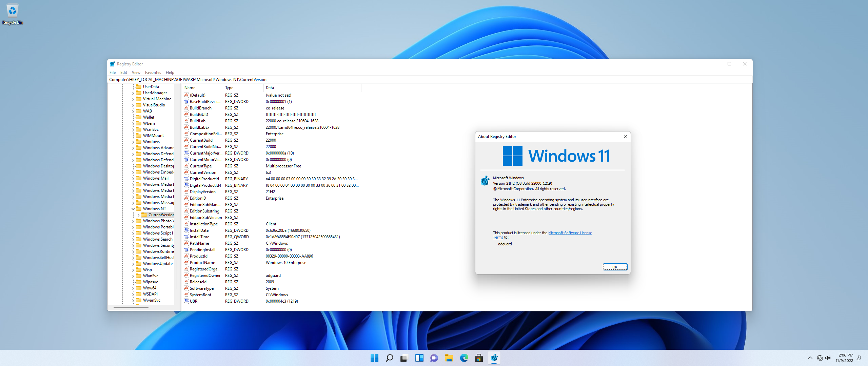Image resolution: width=868 pixels, height=366 pixels.
Task: Click the CurrentVersion folder icon in tree
Action: (x=144, y=215)
